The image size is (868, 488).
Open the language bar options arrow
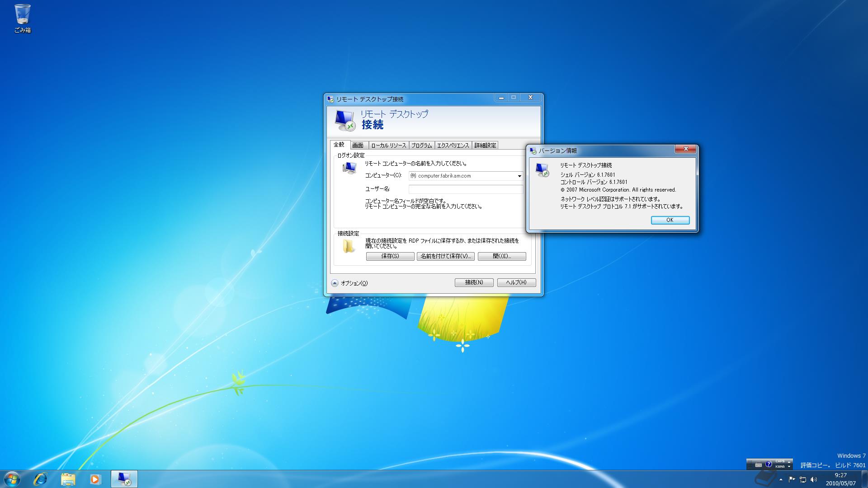(789, 466)
